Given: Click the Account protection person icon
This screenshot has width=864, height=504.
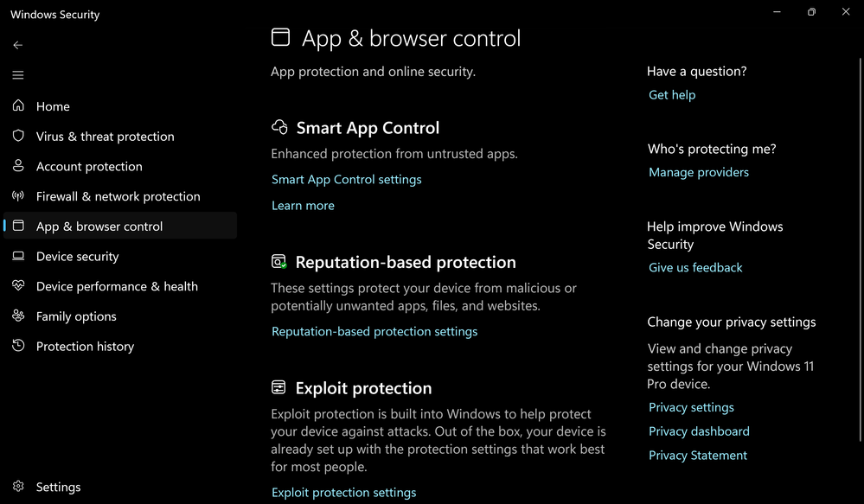Looking at the screenshot, I should (18, 166).
